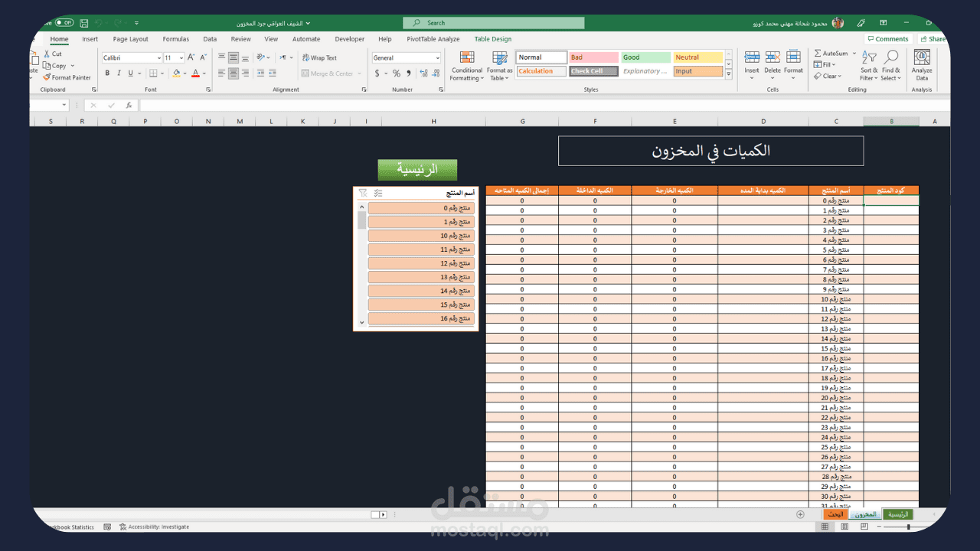Open Format as Table menu

point(500,66)
